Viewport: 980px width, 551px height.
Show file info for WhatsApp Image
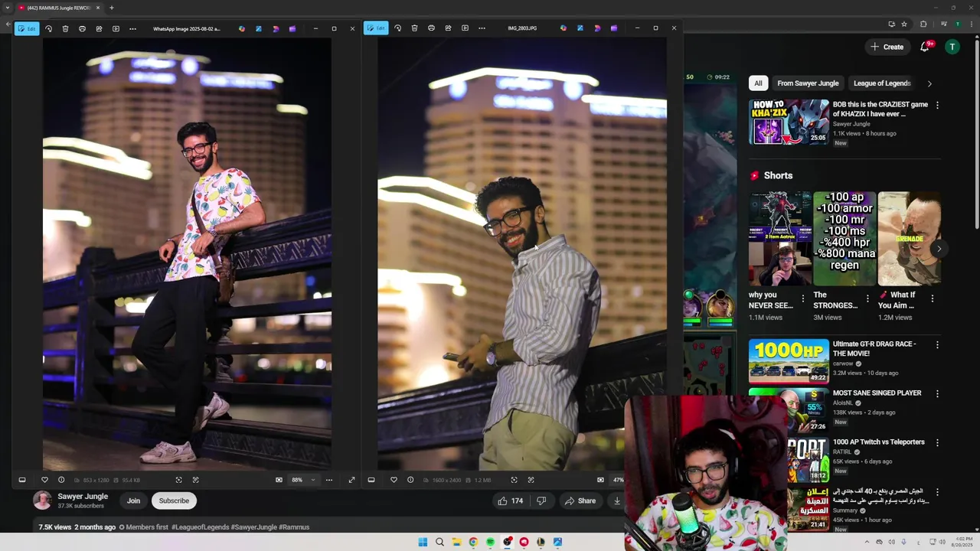point(61,480)
